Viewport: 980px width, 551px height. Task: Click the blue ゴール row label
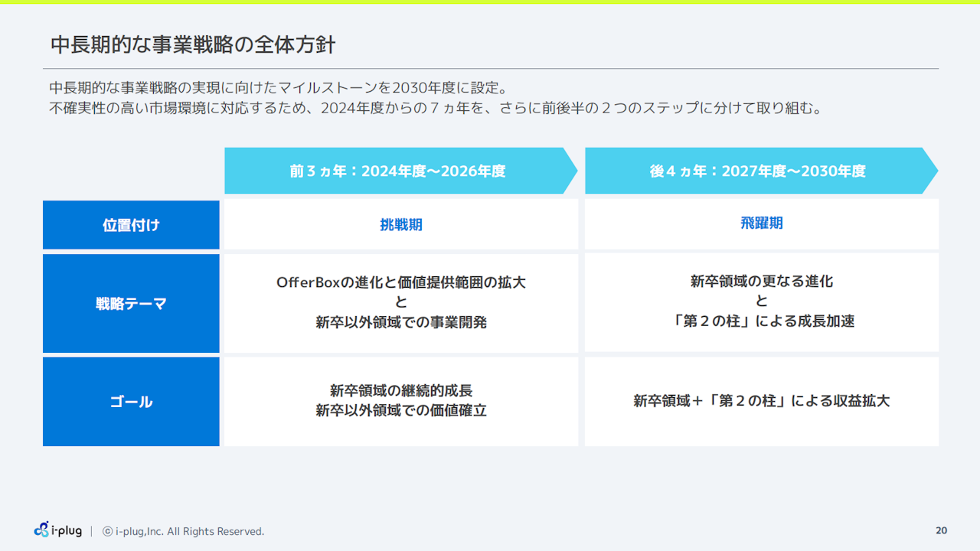[x=131, y=402]
